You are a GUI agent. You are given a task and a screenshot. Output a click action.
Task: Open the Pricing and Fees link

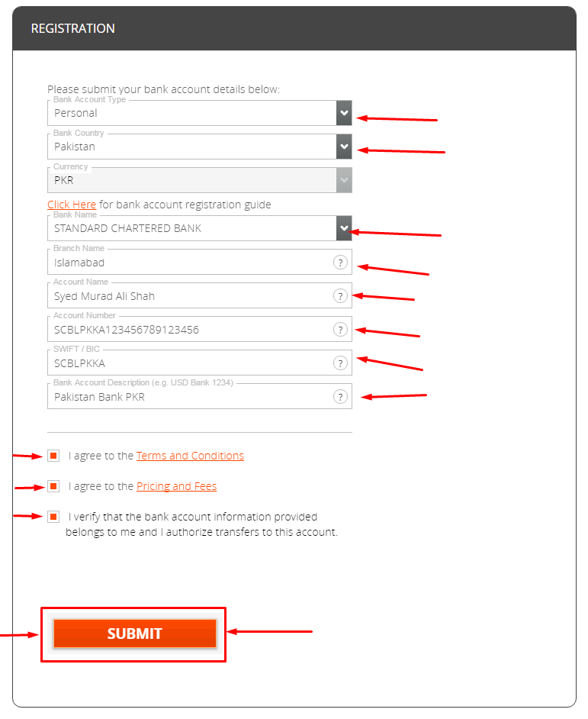pos(176,486)
